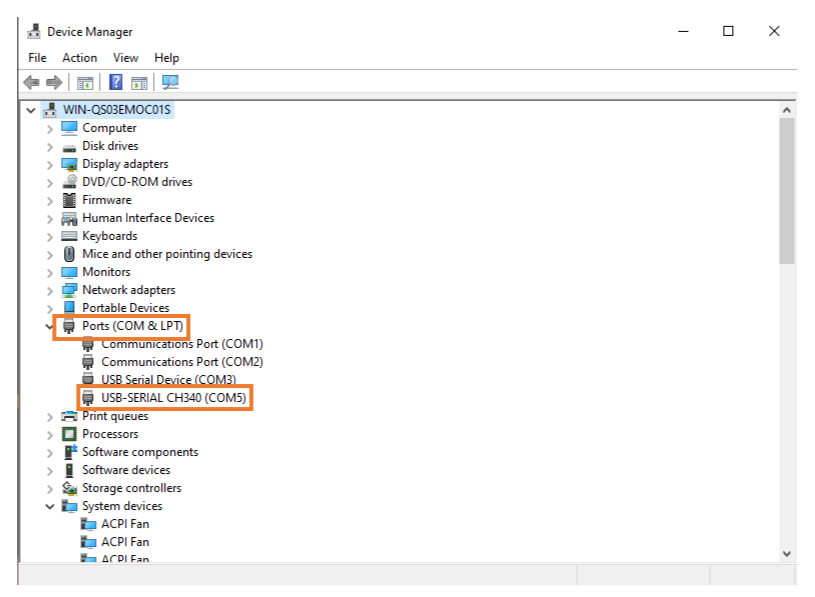Click the Monitors icon
815x597 pixels.
pos(69,272)
